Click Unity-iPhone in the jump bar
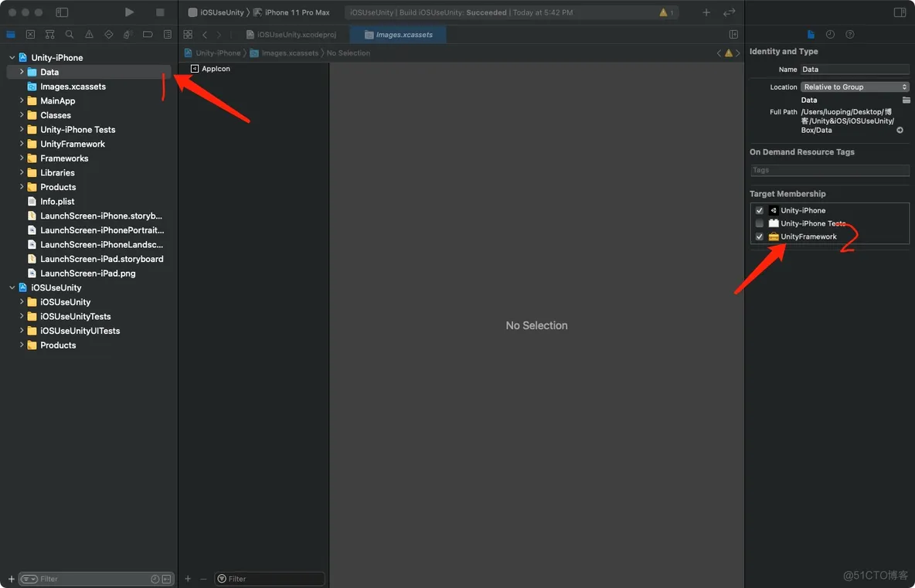This screenshot has width=915, height=588. click(x=213, y=53)
